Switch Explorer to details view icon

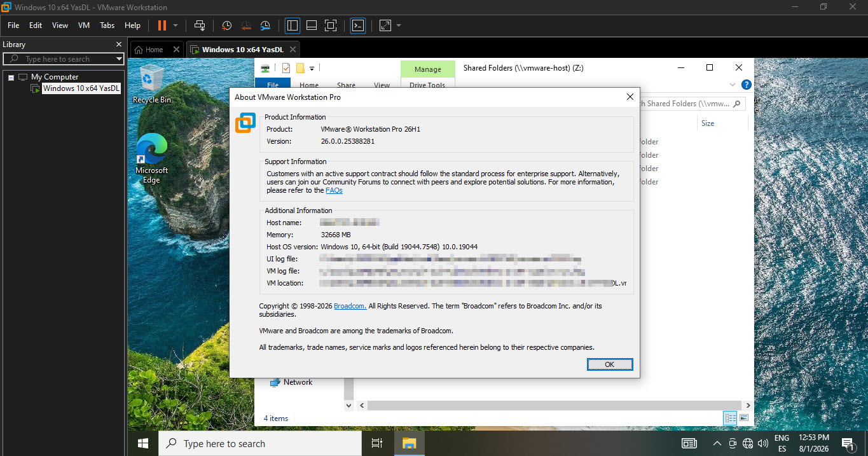pos(730,418)
